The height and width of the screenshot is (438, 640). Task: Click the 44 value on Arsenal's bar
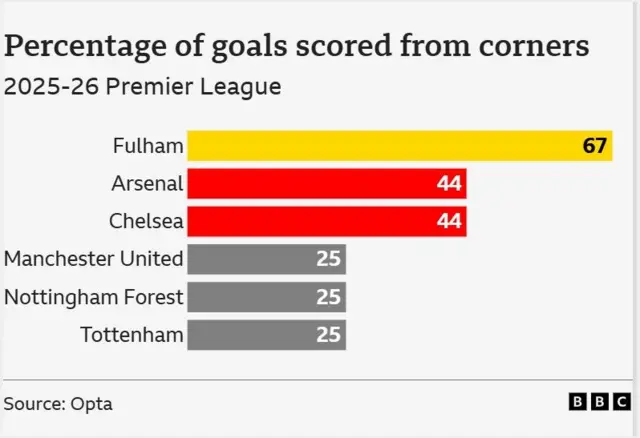pyautogui.click(x=449, y=184)
